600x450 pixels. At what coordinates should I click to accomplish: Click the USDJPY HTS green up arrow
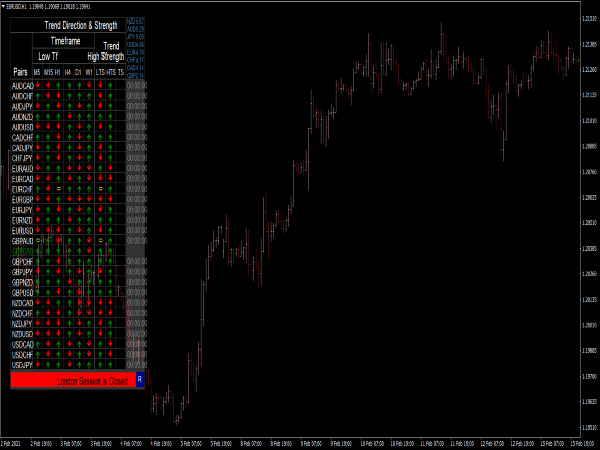pyautogui.click(x=110, y=365)
